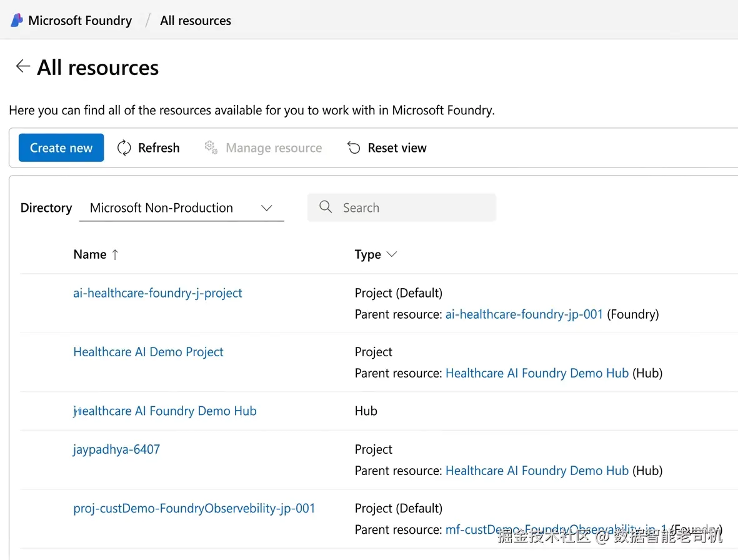Click the page description sentence

[x=252, y=110]
